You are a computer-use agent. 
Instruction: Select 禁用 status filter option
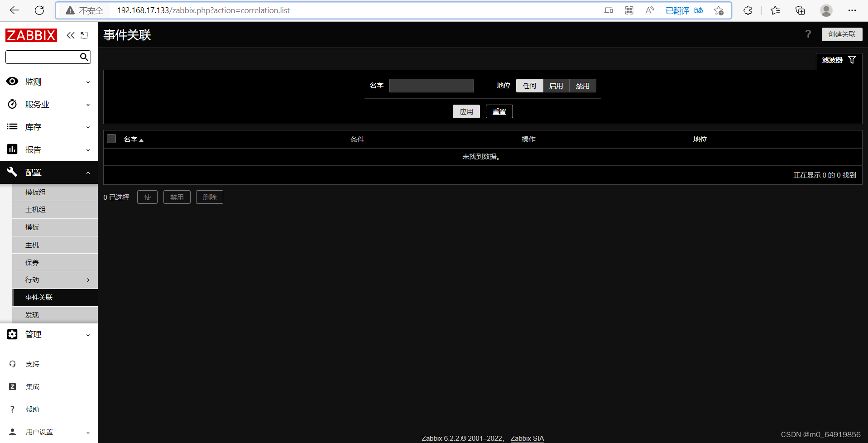point(583,86)
